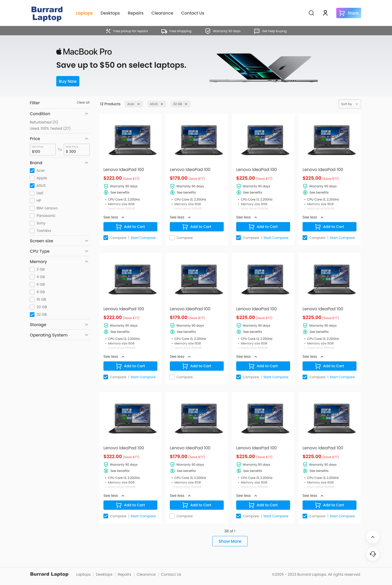The image size is (392, 585).
Task: Click the chat bubble icon beside Get help buying
Action: 257,31
